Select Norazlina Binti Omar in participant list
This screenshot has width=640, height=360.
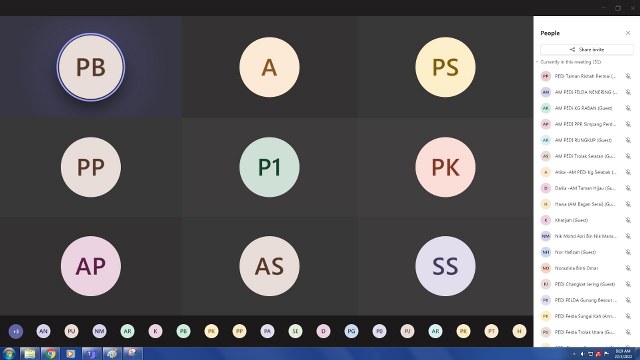(x=586, y=268)
